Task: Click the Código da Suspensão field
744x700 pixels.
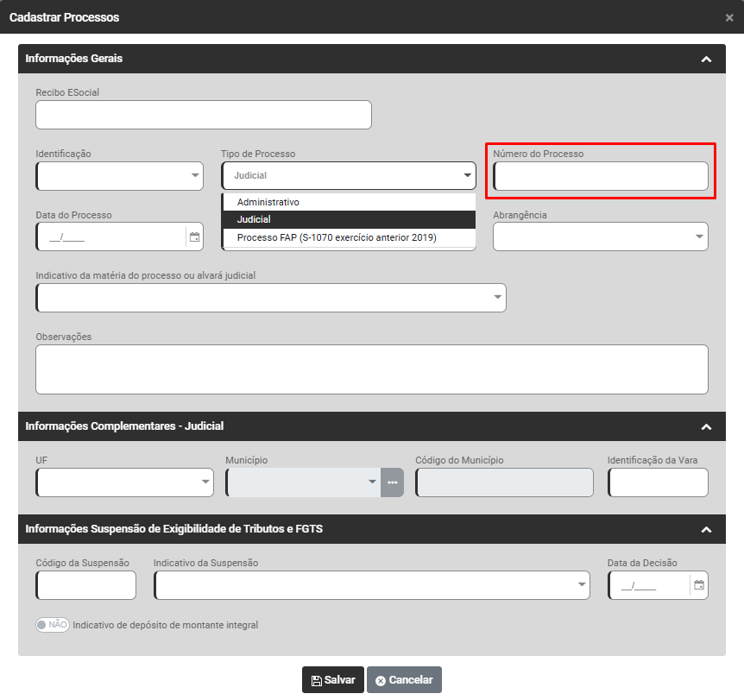Action: [x=86, y=585]
